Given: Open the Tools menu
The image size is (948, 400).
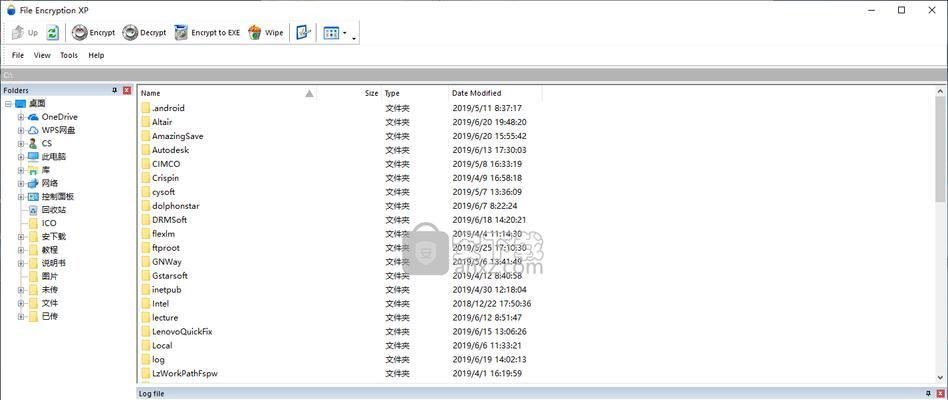Looking at the screenshot, I should [69, 55].
